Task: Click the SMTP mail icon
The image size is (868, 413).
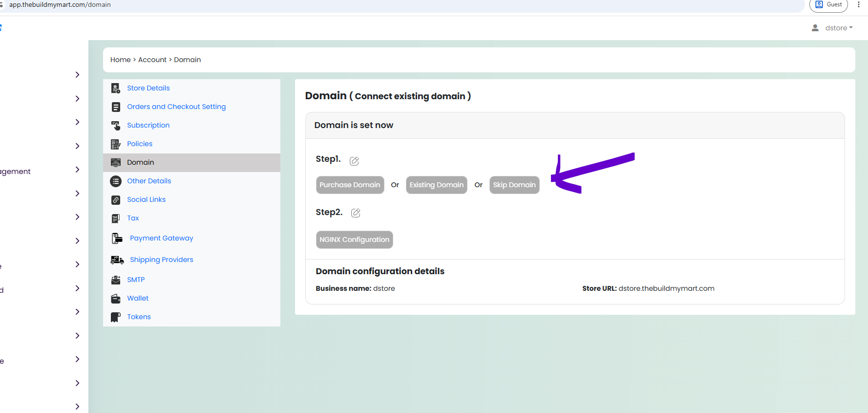Action: click(116, 280)
